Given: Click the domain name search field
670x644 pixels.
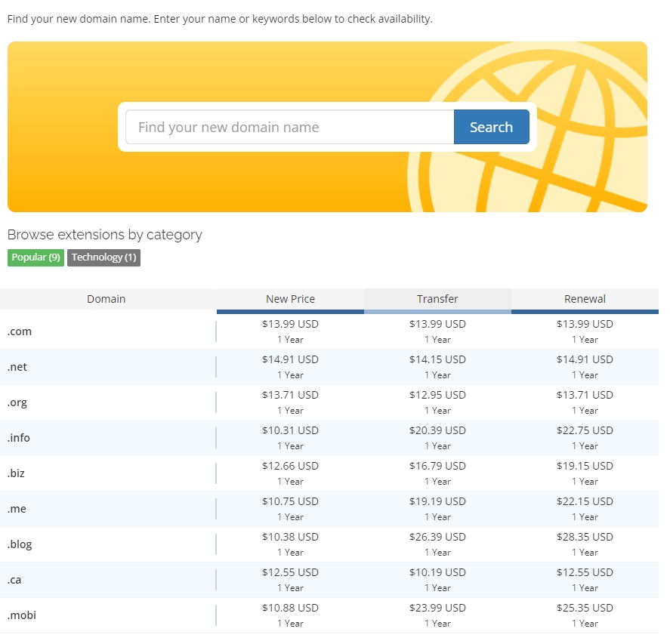Looking at the screenshot, I should pos(289,127).
